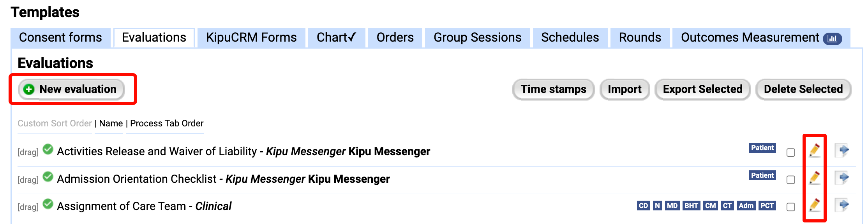The image size is (868, 224).
Task: Sort by Process Tab Order
Action: pos(167,124)
